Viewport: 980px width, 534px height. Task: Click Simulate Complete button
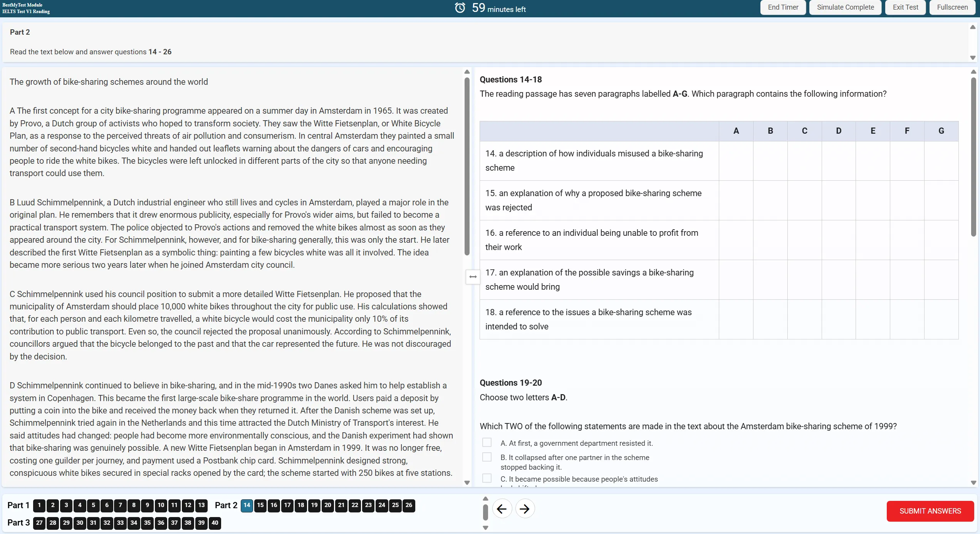click(x=845, y=7)
